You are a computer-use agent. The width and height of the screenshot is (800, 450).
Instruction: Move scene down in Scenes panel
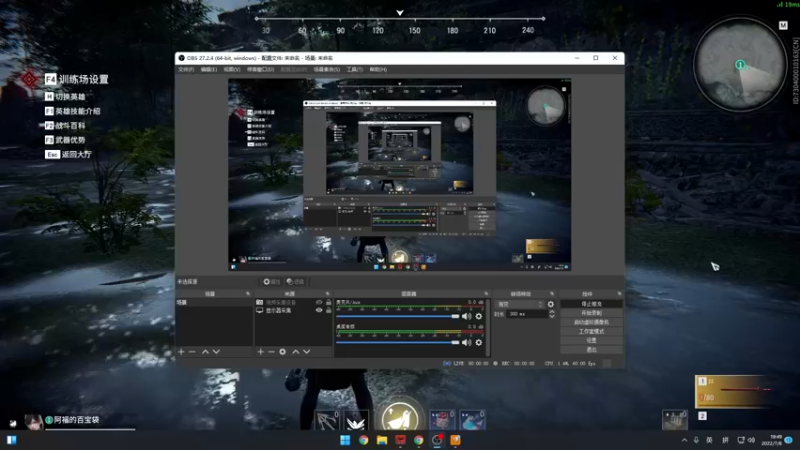[216, 352]
